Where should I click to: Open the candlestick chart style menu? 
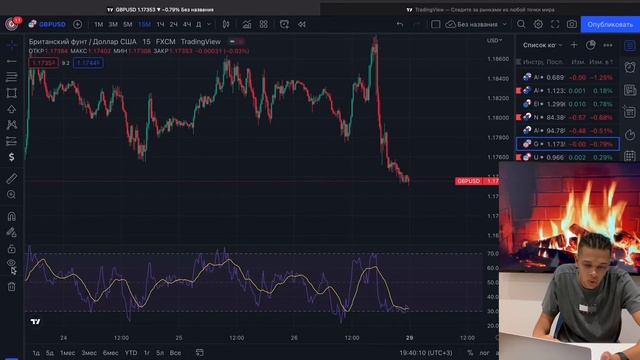(x=226, y=24)
